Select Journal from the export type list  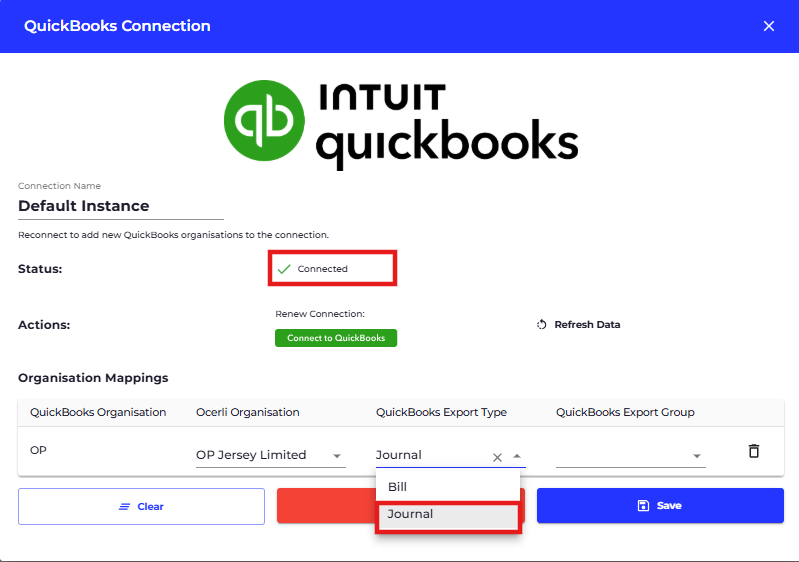click(x=447, y=514)
